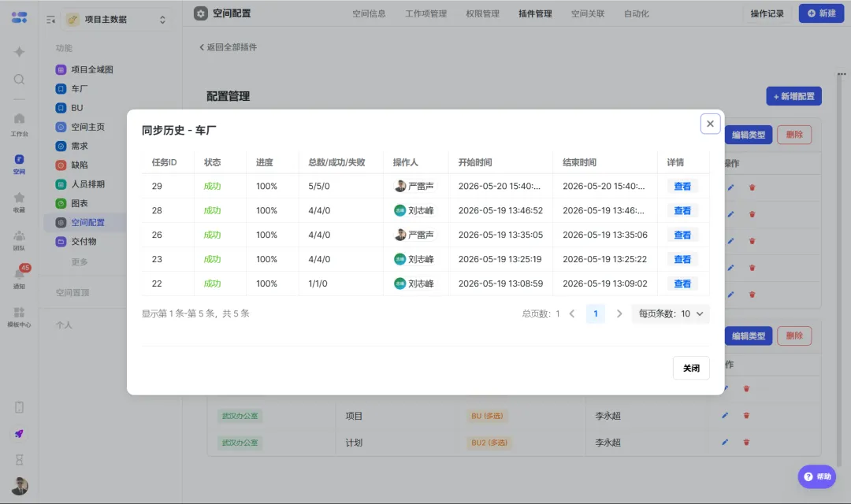Screen dimensions: 851x504
Task: Open the 每页条数 10 dropdown
Action: (x=671, y=313)
